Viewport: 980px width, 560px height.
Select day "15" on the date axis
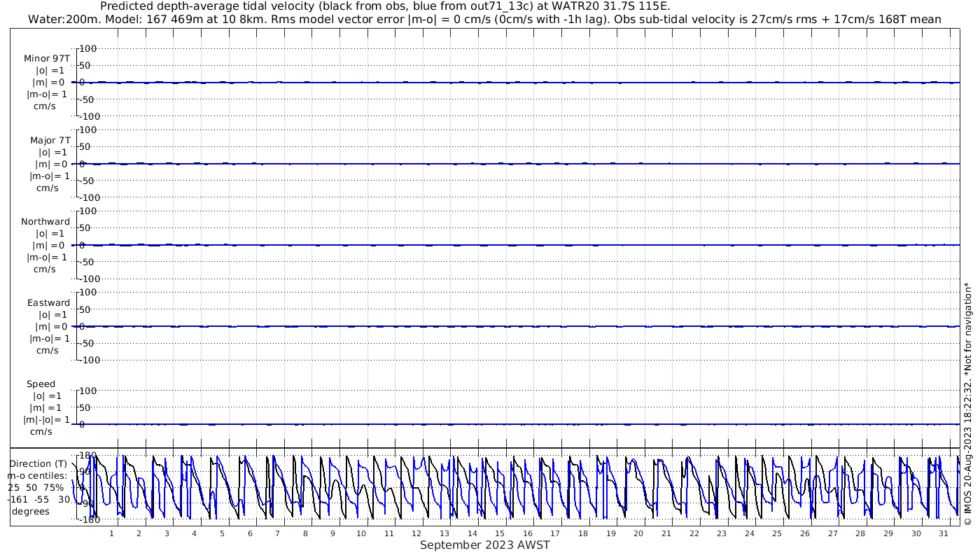tap(500, 533)
